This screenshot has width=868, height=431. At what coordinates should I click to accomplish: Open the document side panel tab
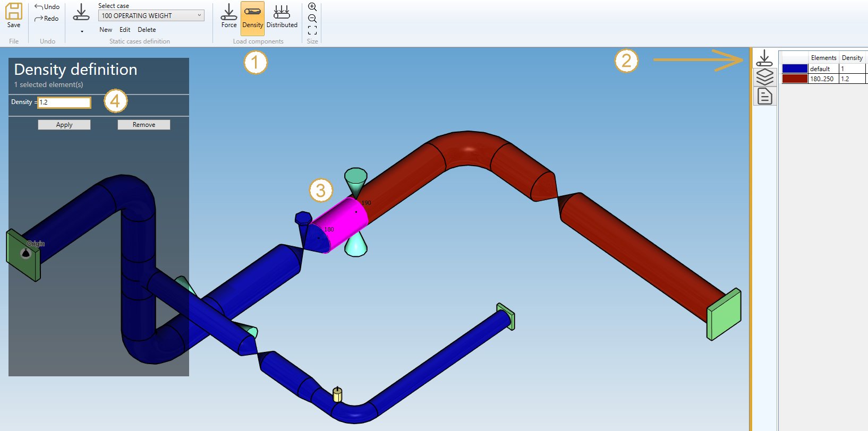[765, 96]
